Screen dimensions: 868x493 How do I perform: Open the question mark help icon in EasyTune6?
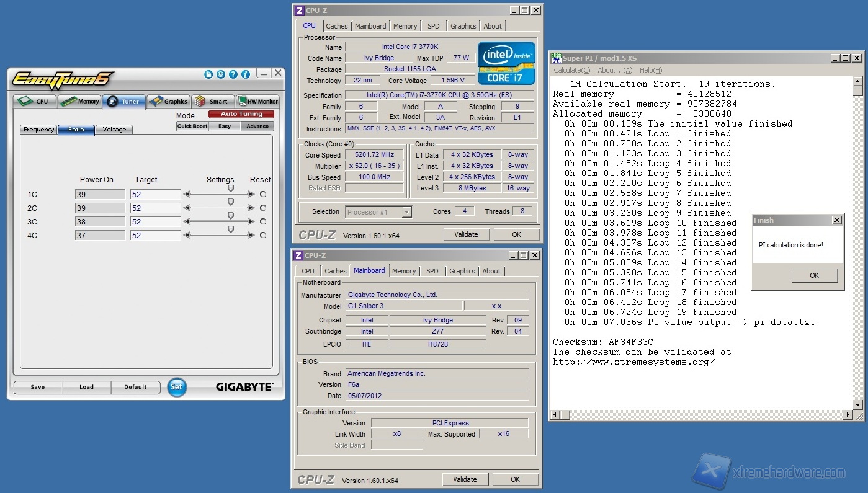coord(233,74)
